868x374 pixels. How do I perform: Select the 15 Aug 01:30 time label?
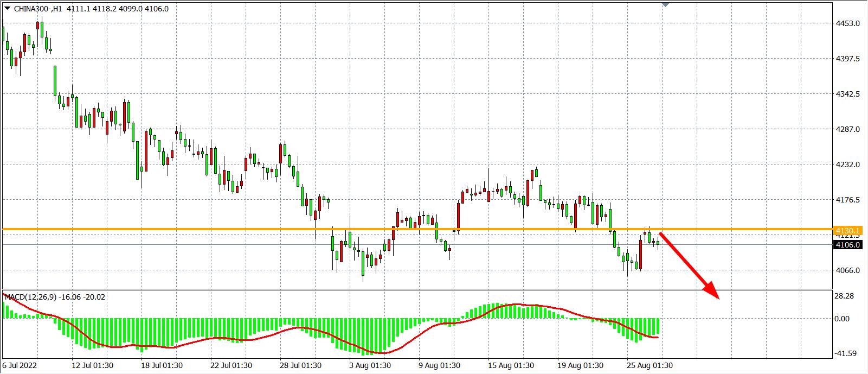click(511, 365)
